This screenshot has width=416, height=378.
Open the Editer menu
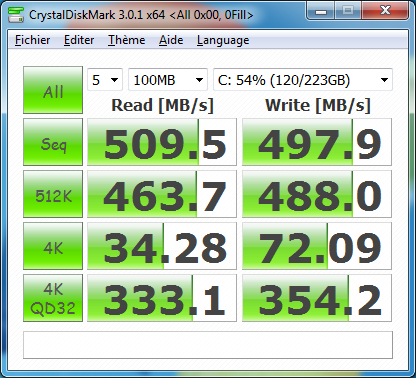pyautogui.click(x=79, y=40)
